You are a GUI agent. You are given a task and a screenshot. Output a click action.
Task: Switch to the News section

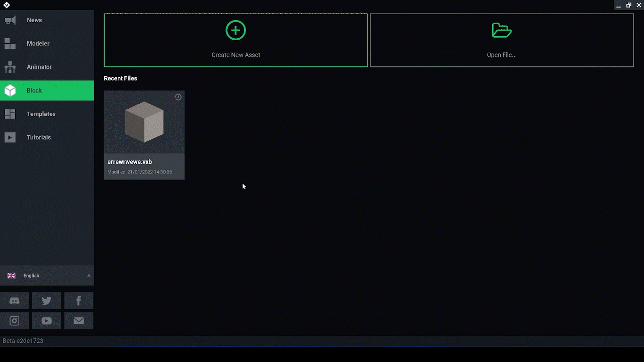click(34, 20)
